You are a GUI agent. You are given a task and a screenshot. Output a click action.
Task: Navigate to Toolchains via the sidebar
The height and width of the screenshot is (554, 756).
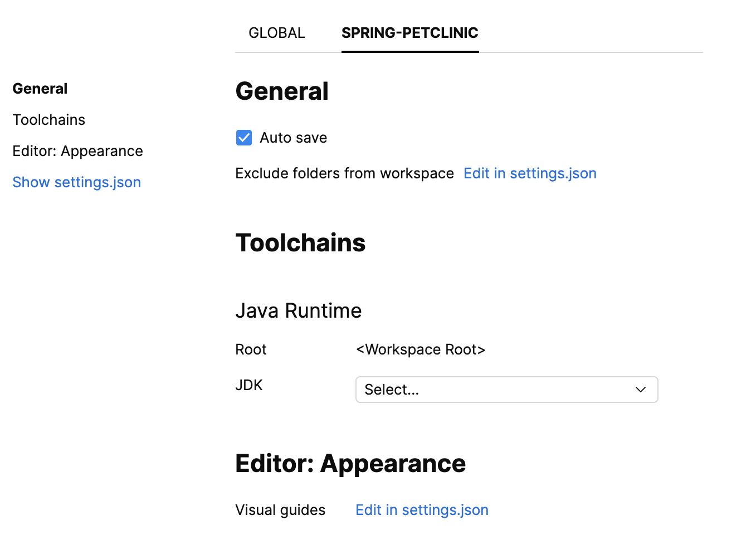point(48,119)
